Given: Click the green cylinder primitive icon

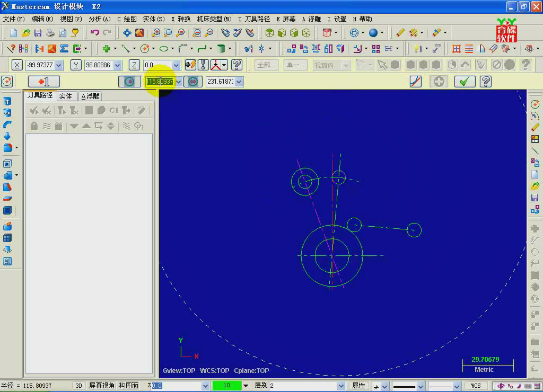Looking at the screenshot, I should [x=221, y=49].
